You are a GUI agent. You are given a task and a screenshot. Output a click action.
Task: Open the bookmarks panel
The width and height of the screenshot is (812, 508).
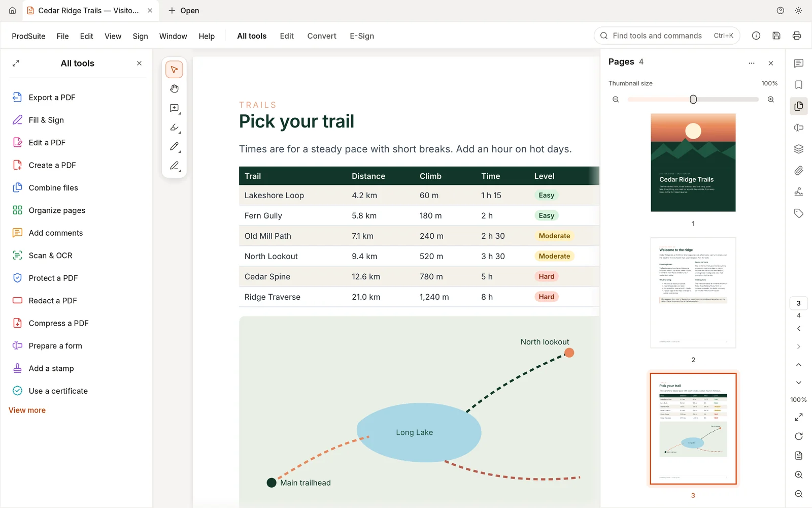(799, 85)
